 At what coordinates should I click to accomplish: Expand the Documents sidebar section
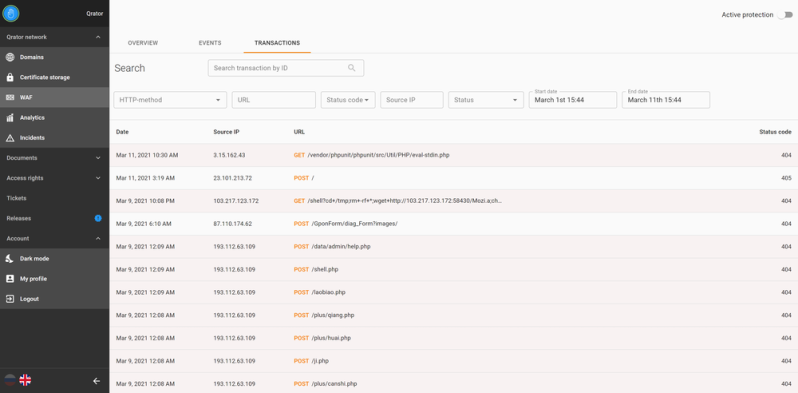pyautogui.click(x=54, y=158)
